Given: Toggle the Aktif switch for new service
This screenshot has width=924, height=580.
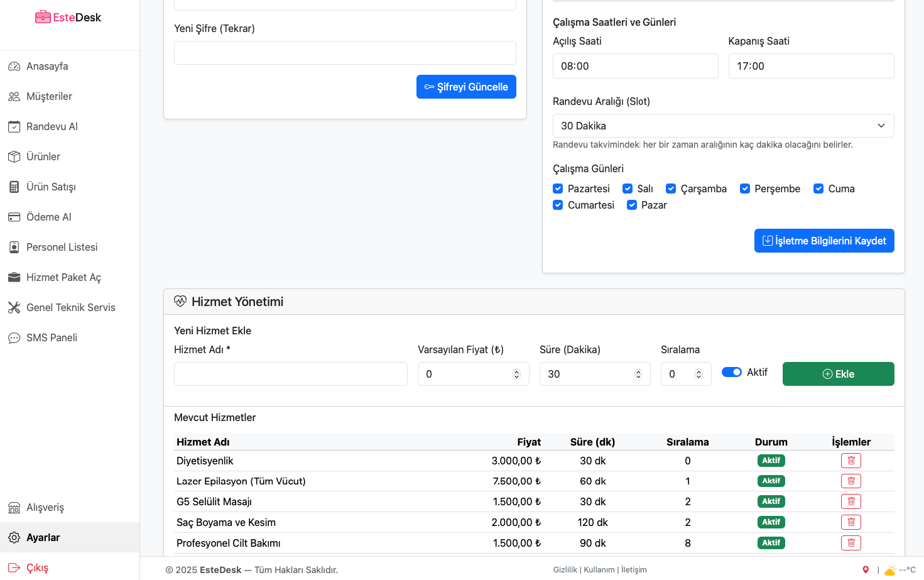Looking at the screenshot, I should (731, 372).
